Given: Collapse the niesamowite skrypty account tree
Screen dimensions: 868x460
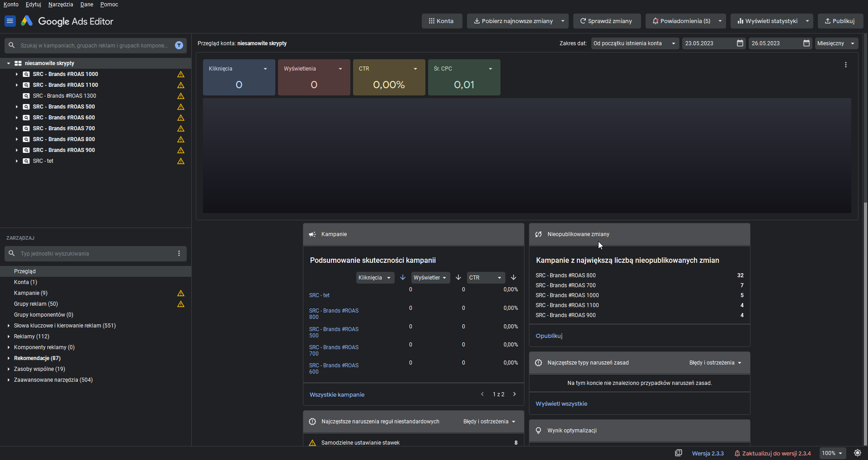Looking at the screenshot, I should [x=9, y=63].
